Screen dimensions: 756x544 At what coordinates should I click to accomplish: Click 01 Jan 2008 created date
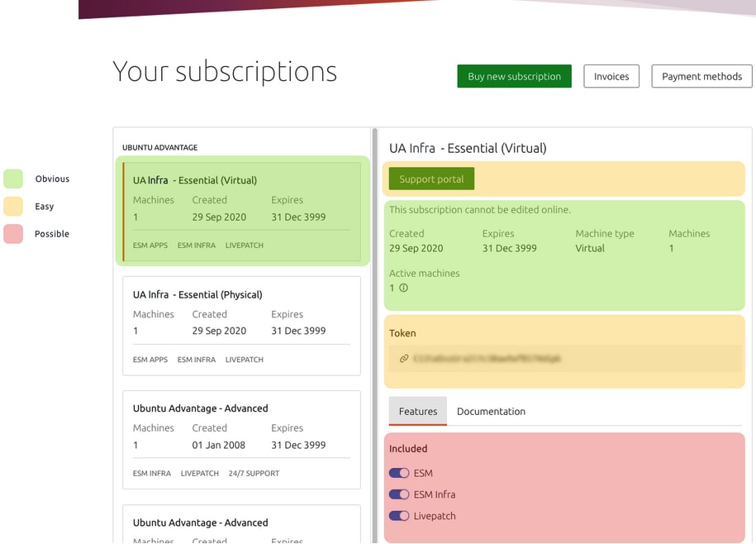coord(219,445)
